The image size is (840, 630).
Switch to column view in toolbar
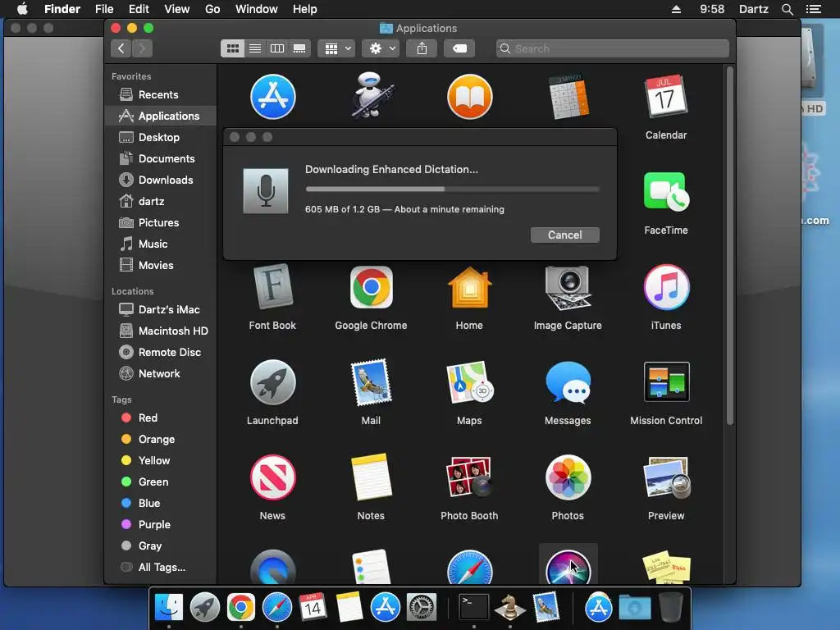[x=277, y=48]
